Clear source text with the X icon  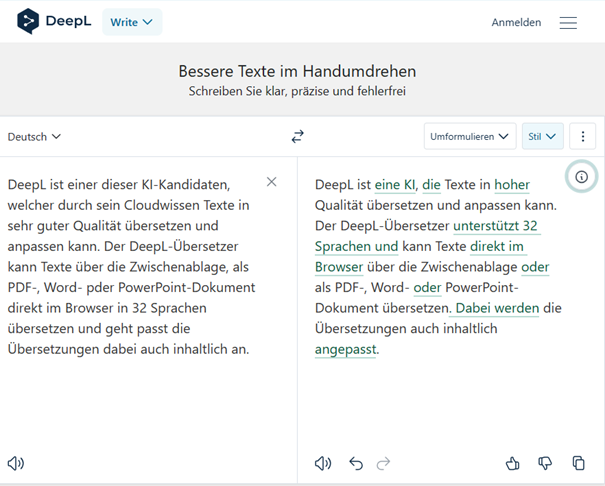tap(272, 182)
